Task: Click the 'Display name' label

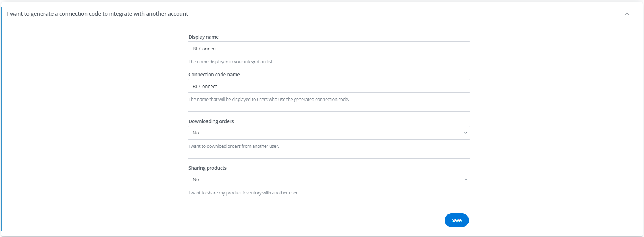Action: pos(204,37)
